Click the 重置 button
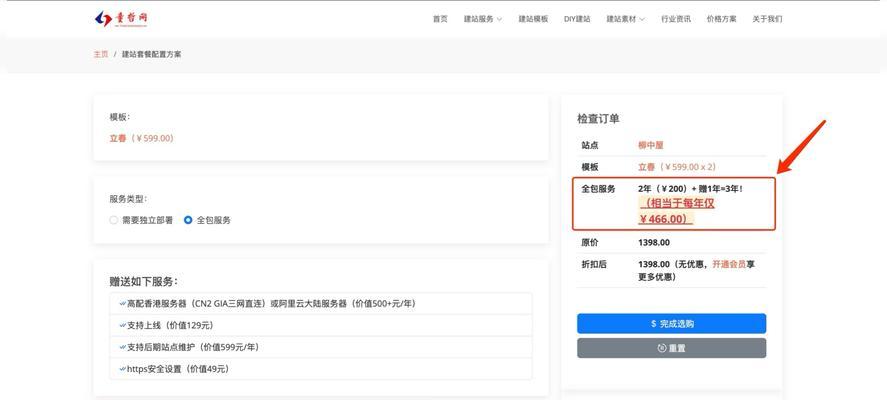This screenshot has height=400, width=887. click(x=671, y=348)
